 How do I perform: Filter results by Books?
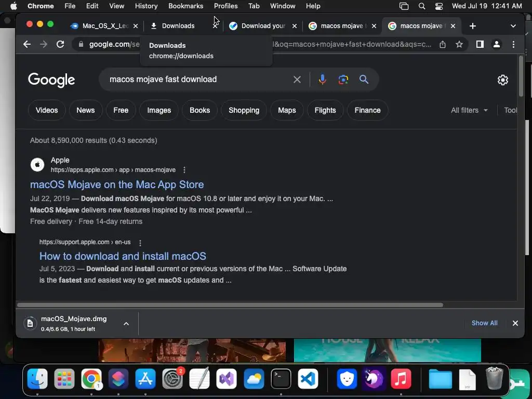[x=199, y=110]
